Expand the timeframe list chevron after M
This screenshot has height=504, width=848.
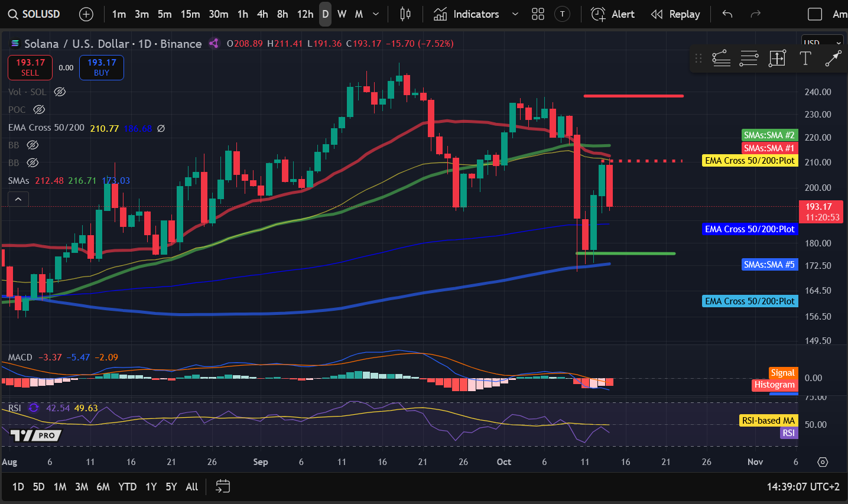coord(376,14)
